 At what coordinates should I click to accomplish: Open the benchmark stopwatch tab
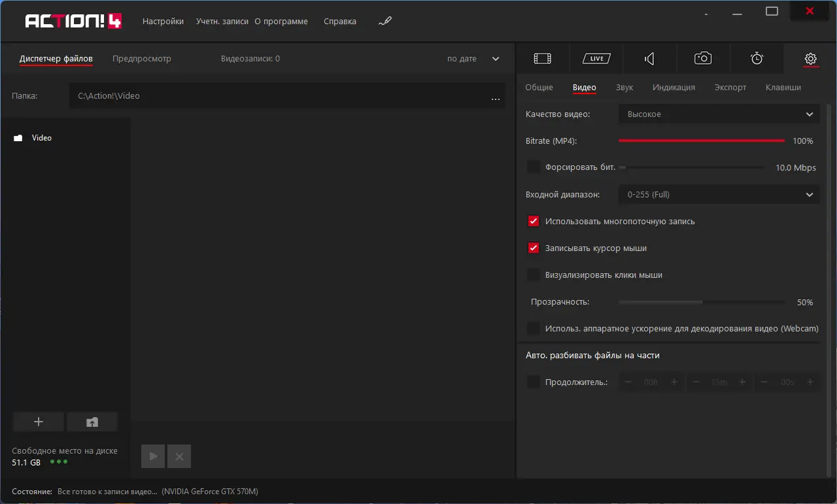[x=757, y=59]
